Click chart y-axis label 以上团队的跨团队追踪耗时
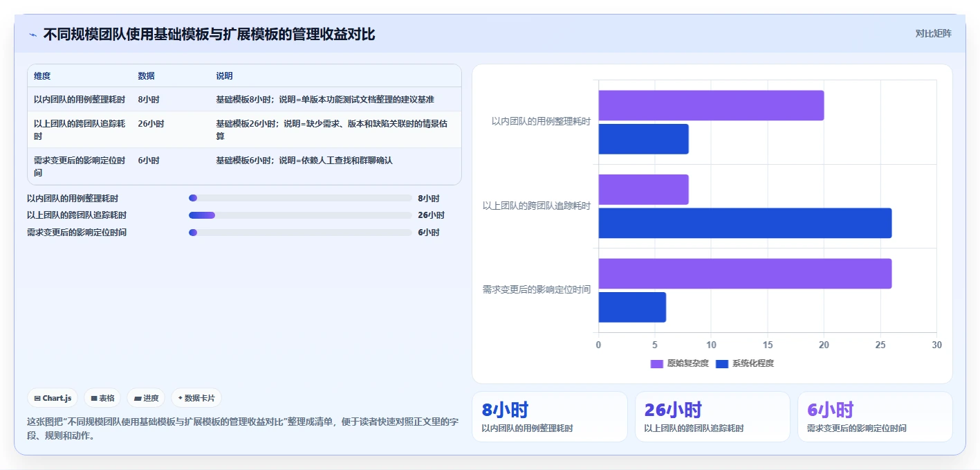Viewport: 980px width, 470px height. [537, 206]
